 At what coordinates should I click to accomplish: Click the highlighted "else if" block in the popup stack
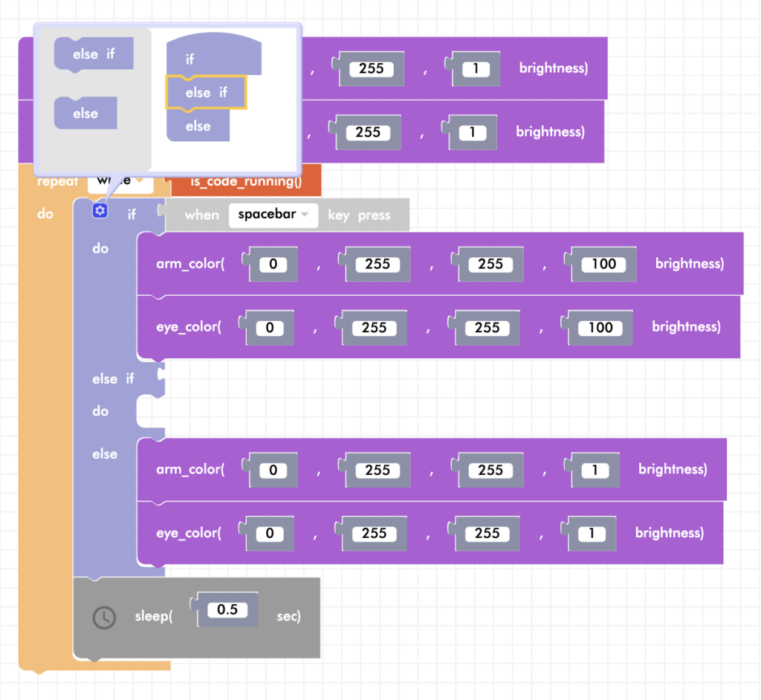206,93
